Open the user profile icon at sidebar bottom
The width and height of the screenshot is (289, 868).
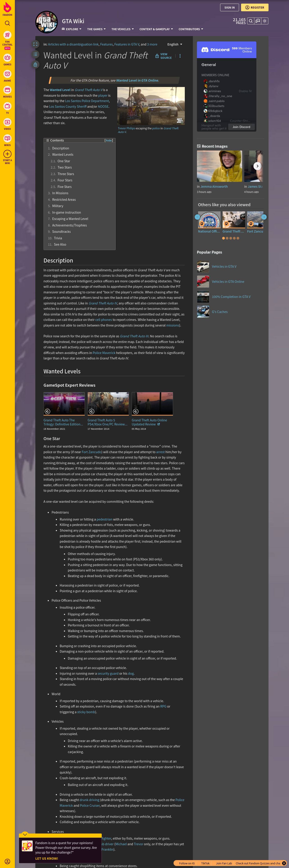[x=7, y=861]
